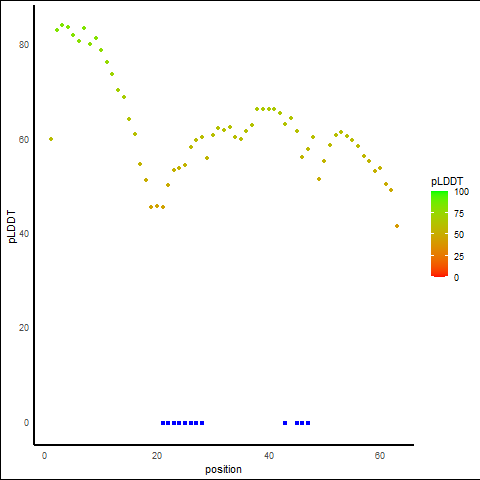Click the x-axis tick label 20
480x480 pixels.
(x=157, y=456)
